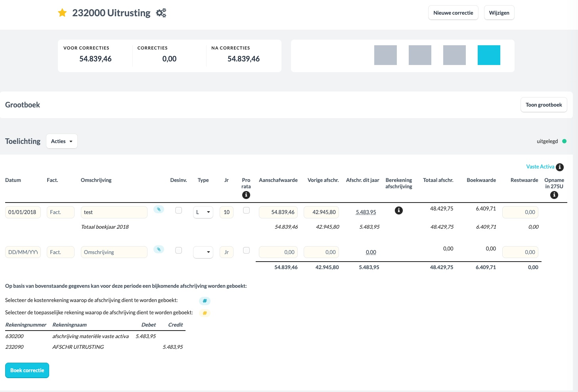Click Totaal afschr. value 48.429,75 in test row

pyautogui.click(x=442, y=208)
